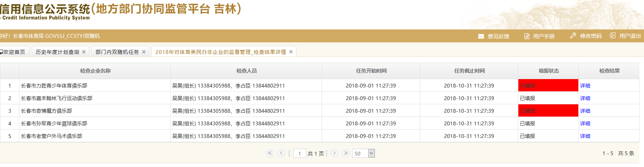Go to previous page arrow icon
Screen dimensions: 644x167
[281, 153]
